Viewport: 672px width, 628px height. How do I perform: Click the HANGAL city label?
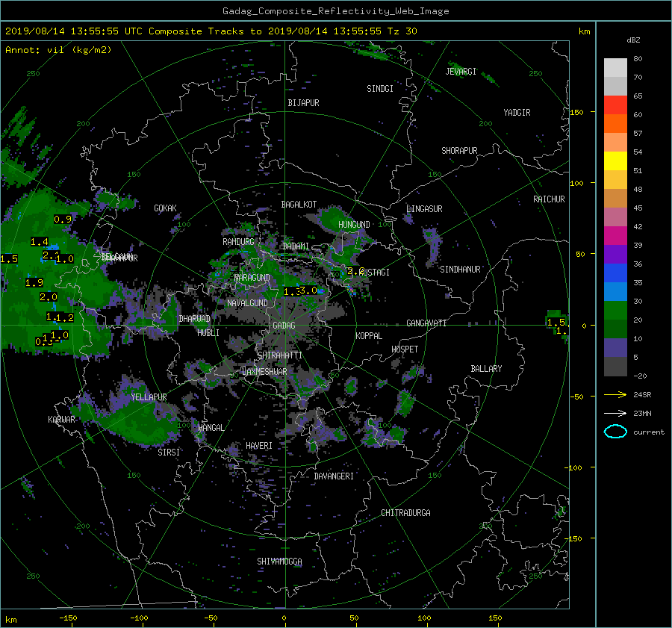(211, 428)
